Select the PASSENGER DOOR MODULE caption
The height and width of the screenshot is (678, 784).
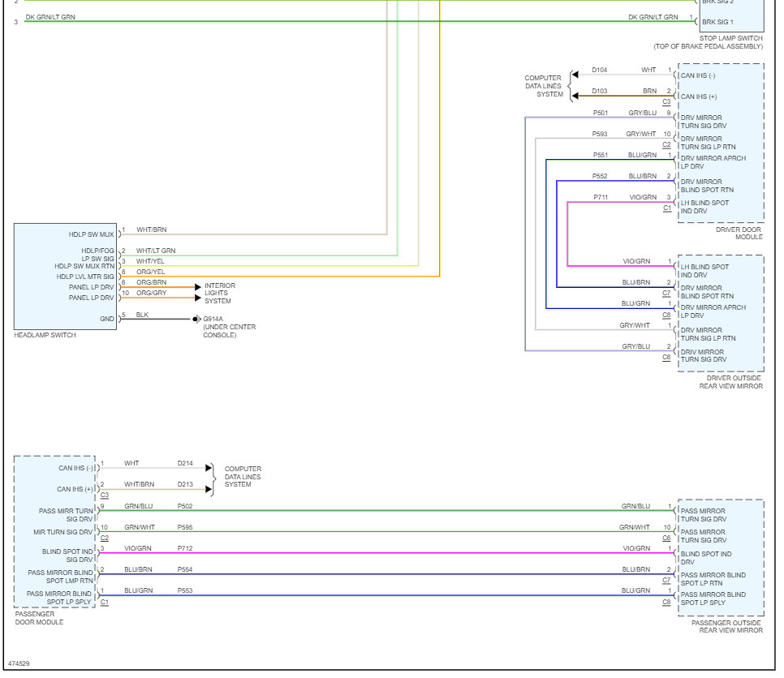tap(39, 618)
